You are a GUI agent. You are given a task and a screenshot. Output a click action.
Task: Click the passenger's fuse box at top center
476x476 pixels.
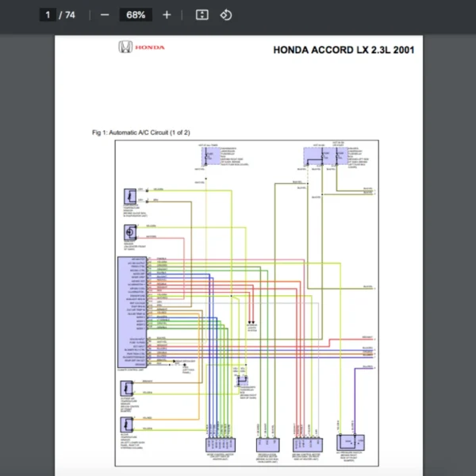point(211,156)
